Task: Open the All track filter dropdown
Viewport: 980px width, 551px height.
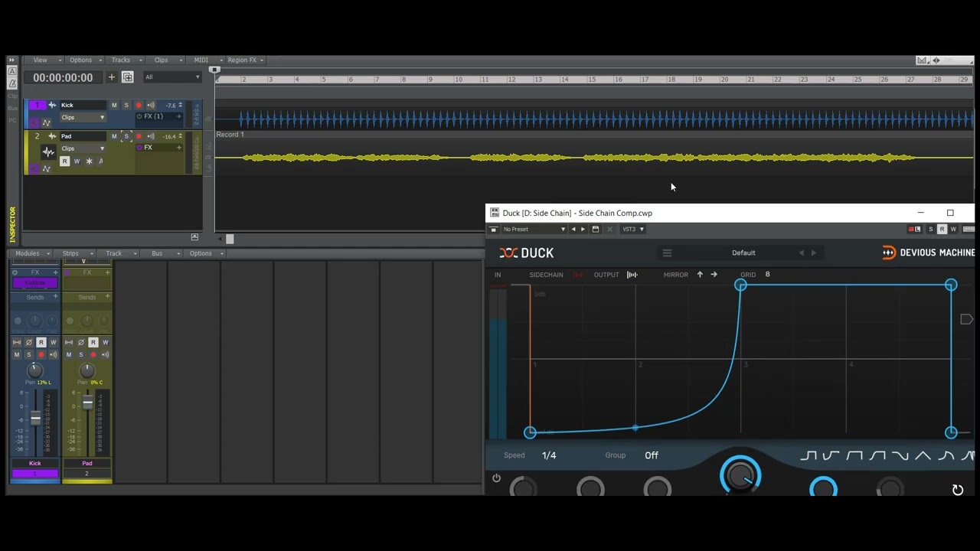Action: click(172, 77)
